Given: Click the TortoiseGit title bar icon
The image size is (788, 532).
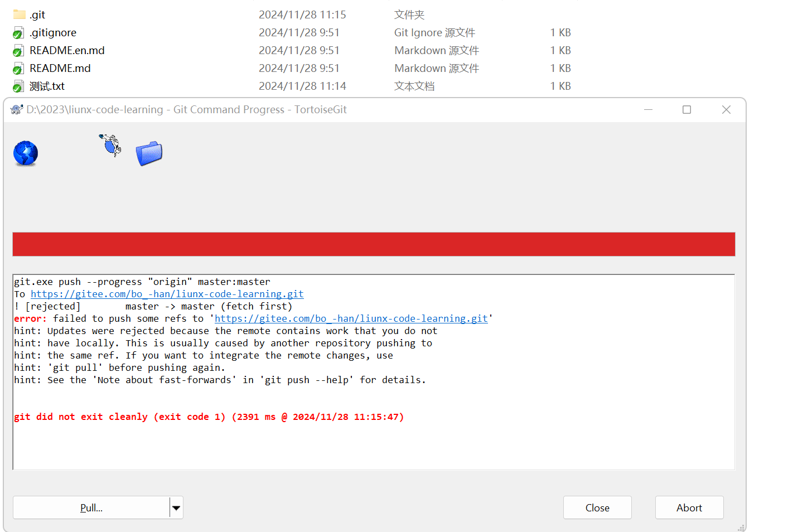Looking at the screenshot, I should [17, 109].
